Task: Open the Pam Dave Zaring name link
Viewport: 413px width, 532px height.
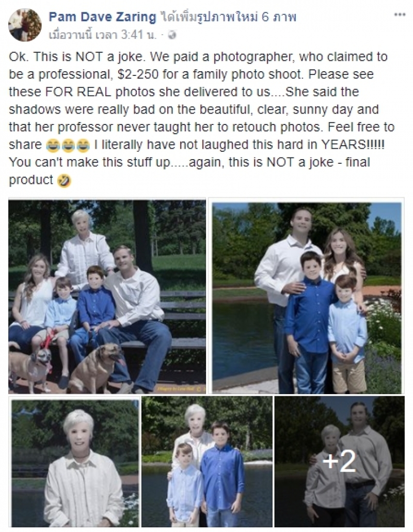Action: pyautogui.click(x=102, y=17)
